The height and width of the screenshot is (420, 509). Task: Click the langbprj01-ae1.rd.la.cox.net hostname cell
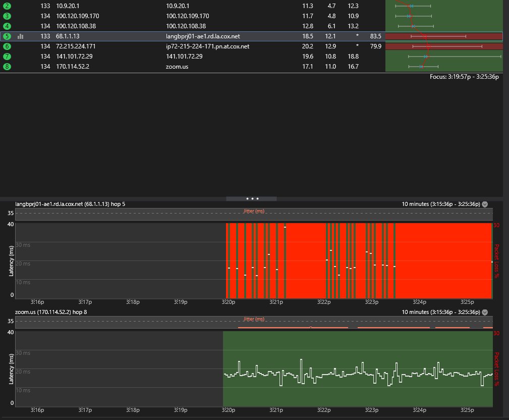tap(203, 36)
